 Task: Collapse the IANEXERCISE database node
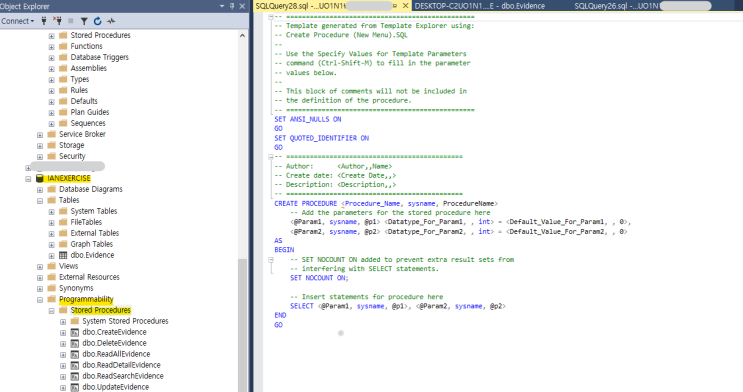[28, 179]
